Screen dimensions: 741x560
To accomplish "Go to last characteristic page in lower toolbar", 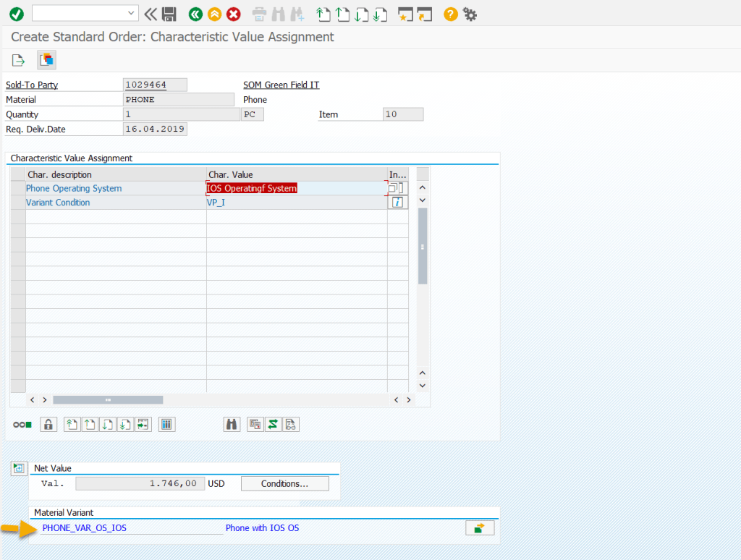I will point(124,425).
